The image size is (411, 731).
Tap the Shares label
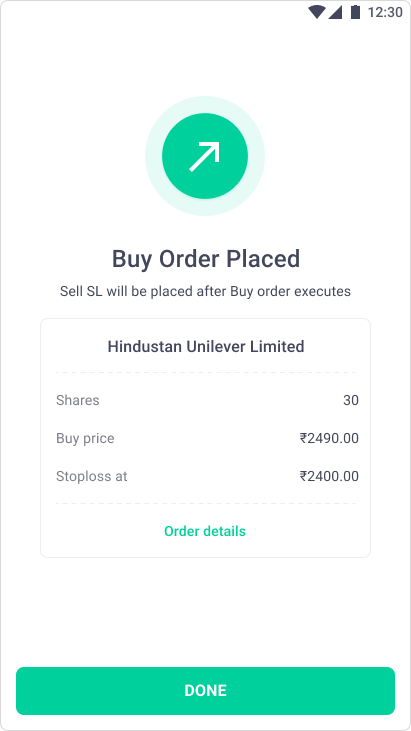[77, 400]
